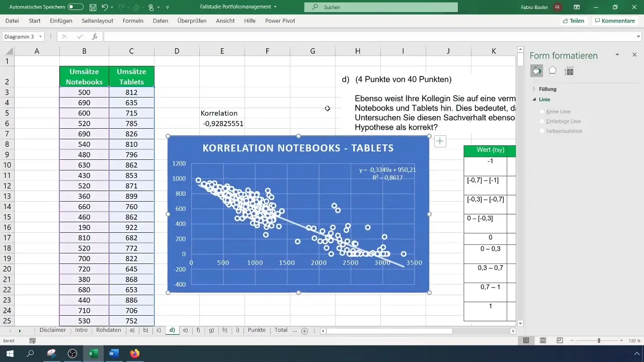Select cell with correlation value -0,92825551

click(x=222, y=123)
